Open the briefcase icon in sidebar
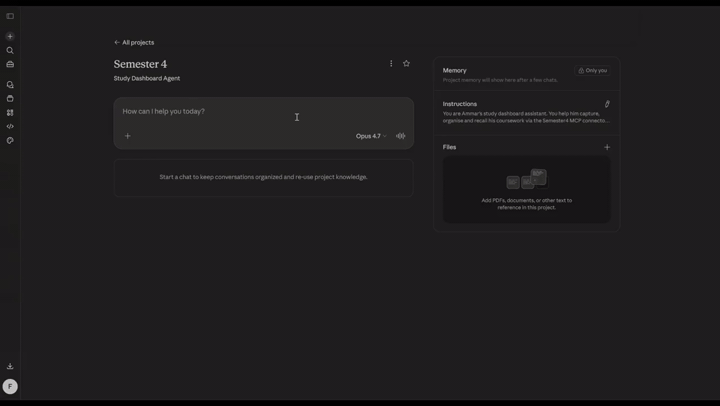The image size is (720, 406). tap(10, 64)
